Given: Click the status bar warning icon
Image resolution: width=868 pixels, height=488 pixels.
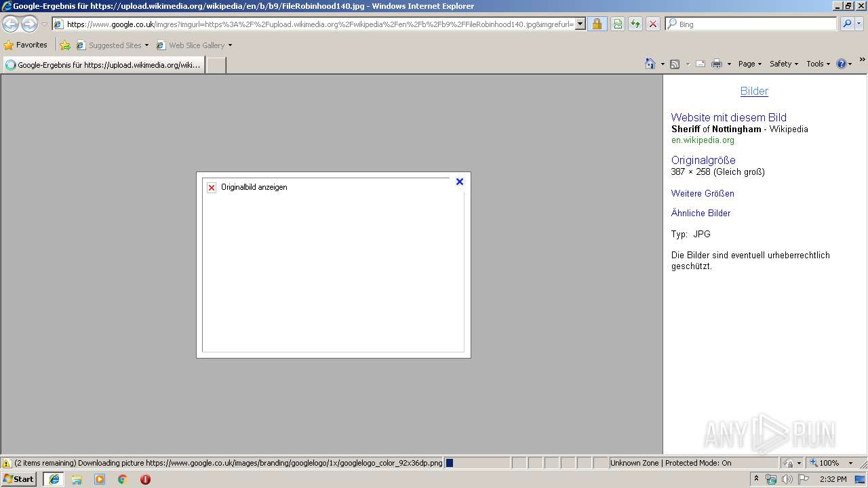Looking at the screenshot, I should (x=7, y=463).
